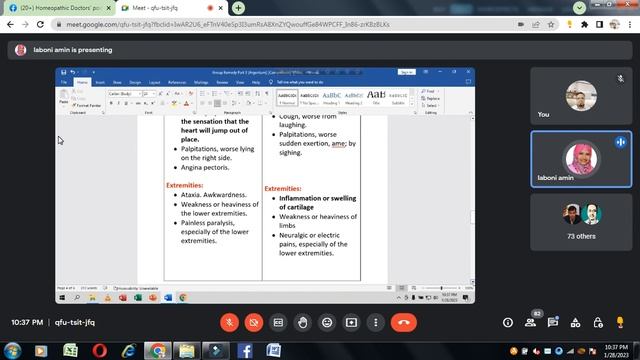Image resolution: width=640 pixels, height=360 pixels.
Task: Click Home tab in presented Word window
Action: click(x=82, y=82)
